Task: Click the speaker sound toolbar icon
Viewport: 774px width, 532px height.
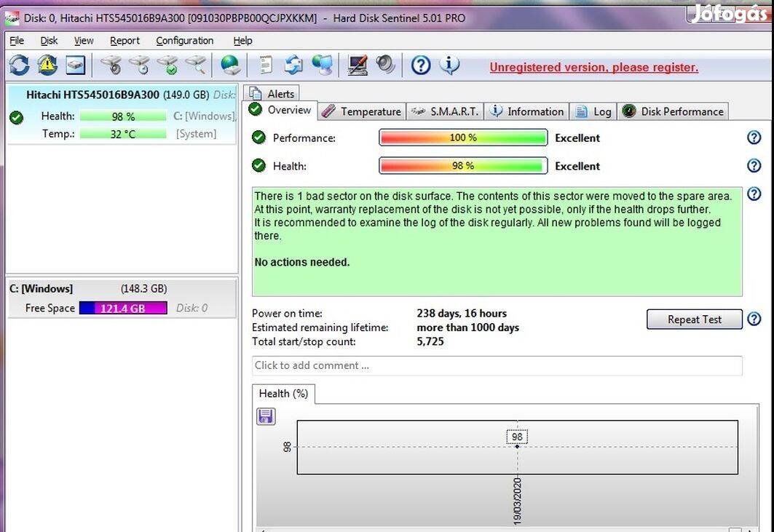Action: click(385, 65)
